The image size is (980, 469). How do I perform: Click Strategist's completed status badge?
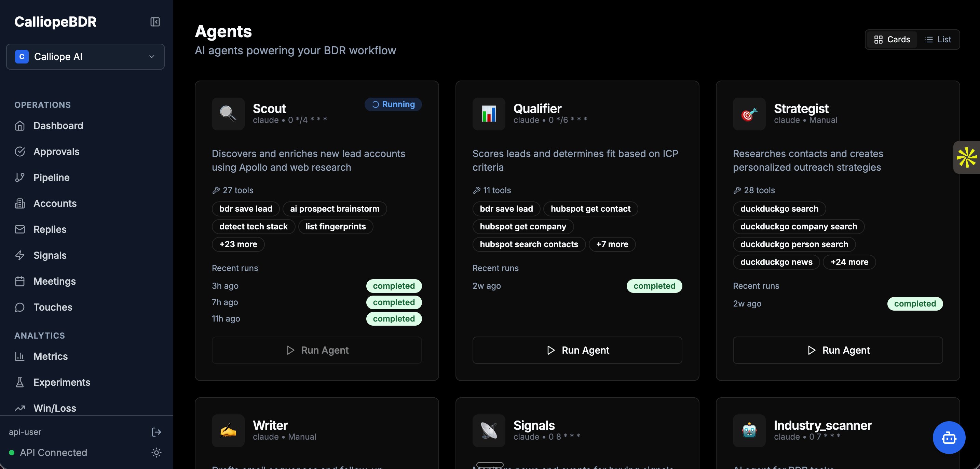915,304
